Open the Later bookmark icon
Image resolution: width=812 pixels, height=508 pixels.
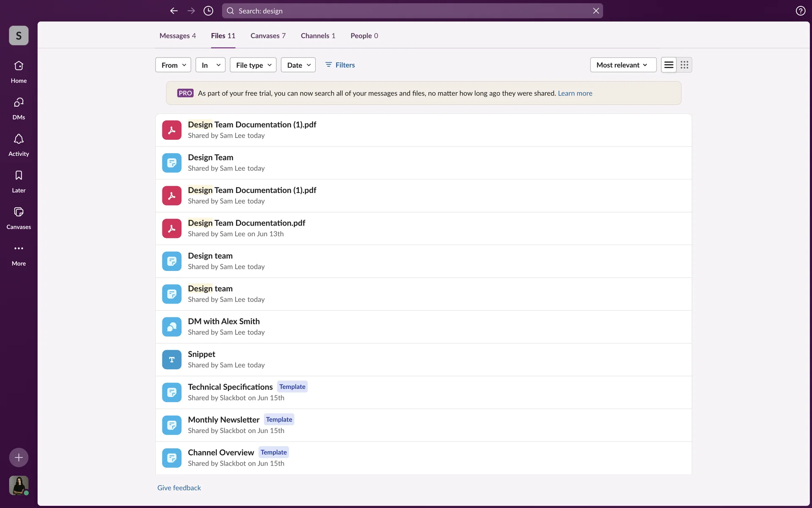coord(19,176)
